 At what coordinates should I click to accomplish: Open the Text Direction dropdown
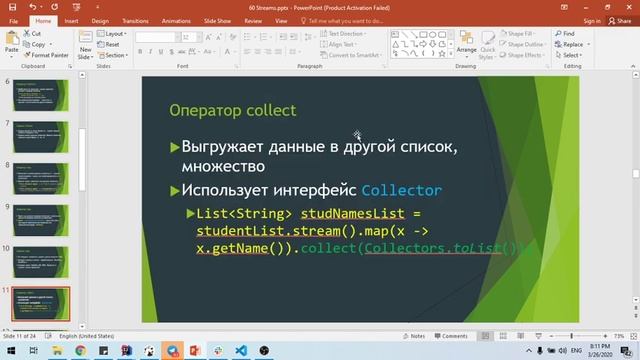point(344,33)
